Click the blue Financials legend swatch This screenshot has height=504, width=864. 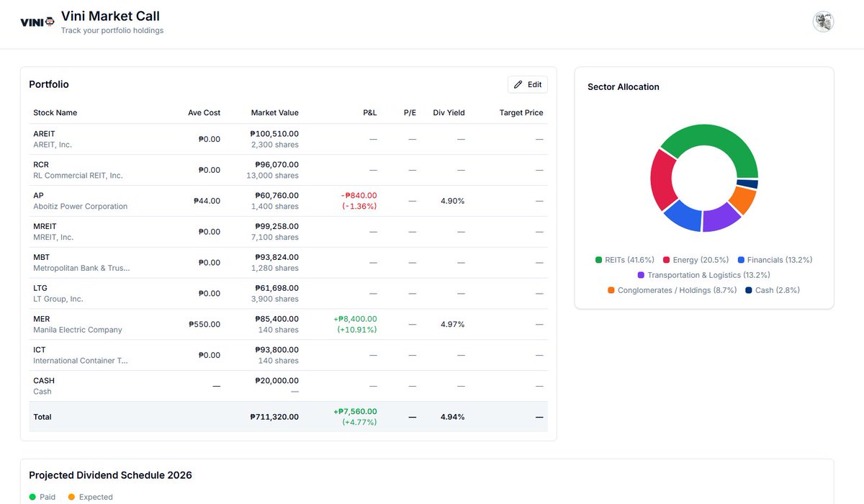point(741,260)
